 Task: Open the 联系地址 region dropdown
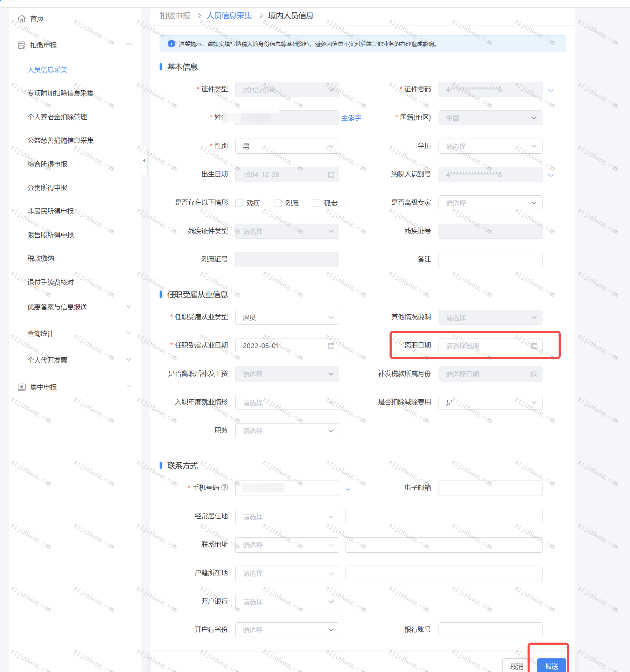(x=287, y=545)
